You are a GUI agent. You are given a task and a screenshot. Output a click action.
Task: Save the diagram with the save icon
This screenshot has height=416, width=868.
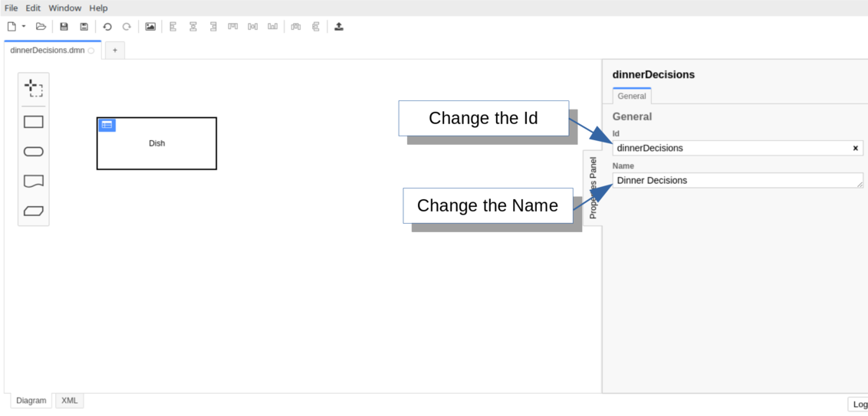coord(64,27)
